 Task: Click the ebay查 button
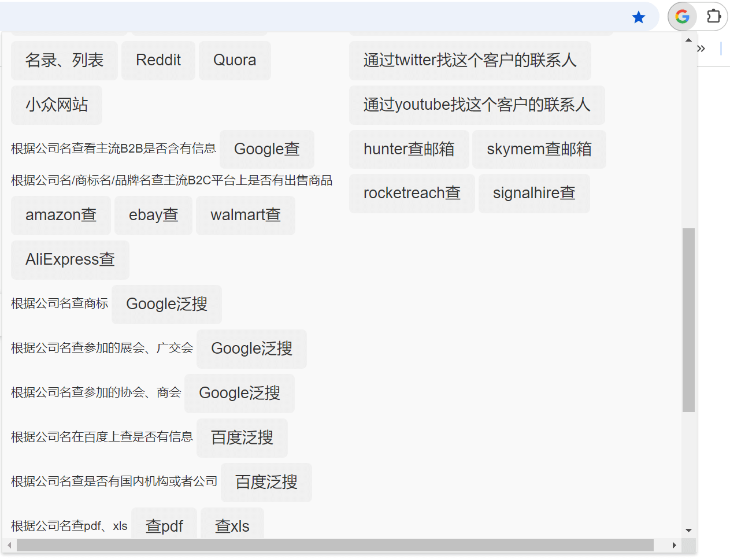(153, 215)
